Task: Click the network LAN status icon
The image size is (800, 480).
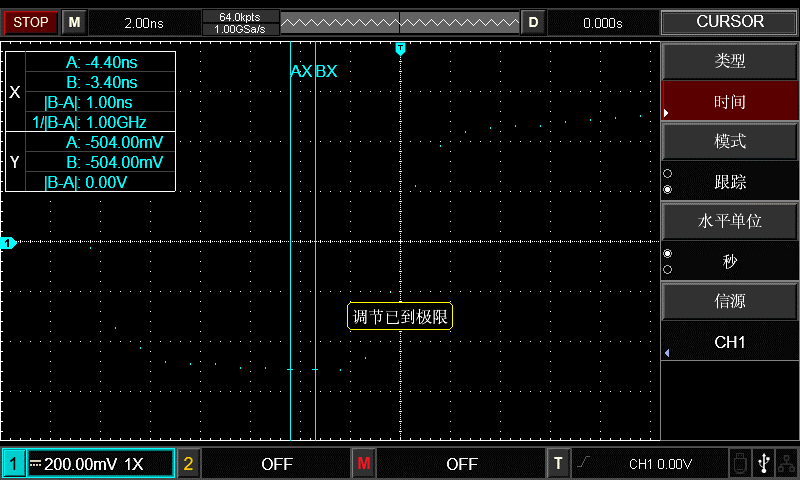Action: [787, 463]
